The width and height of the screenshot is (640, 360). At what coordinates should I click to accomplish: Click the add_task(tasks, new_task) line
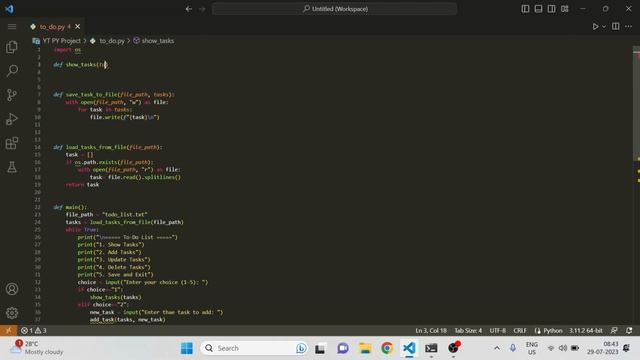coord(127,320)
